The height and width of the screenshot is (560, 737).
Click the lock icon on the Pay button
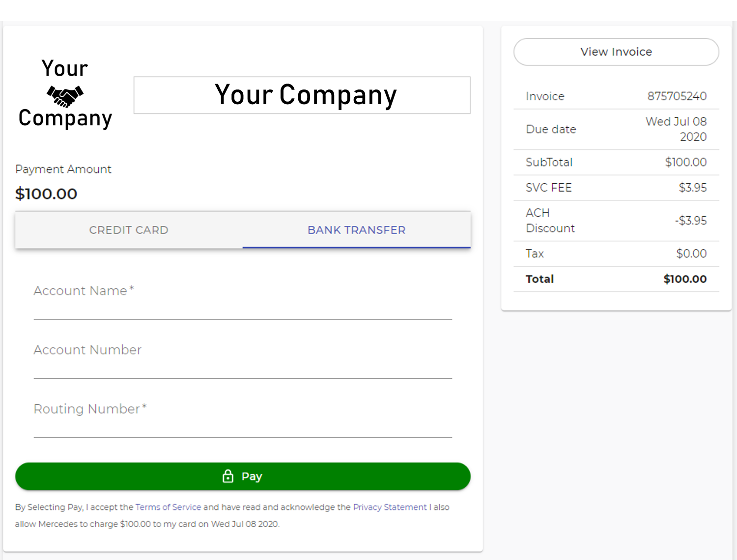(228, 476)
